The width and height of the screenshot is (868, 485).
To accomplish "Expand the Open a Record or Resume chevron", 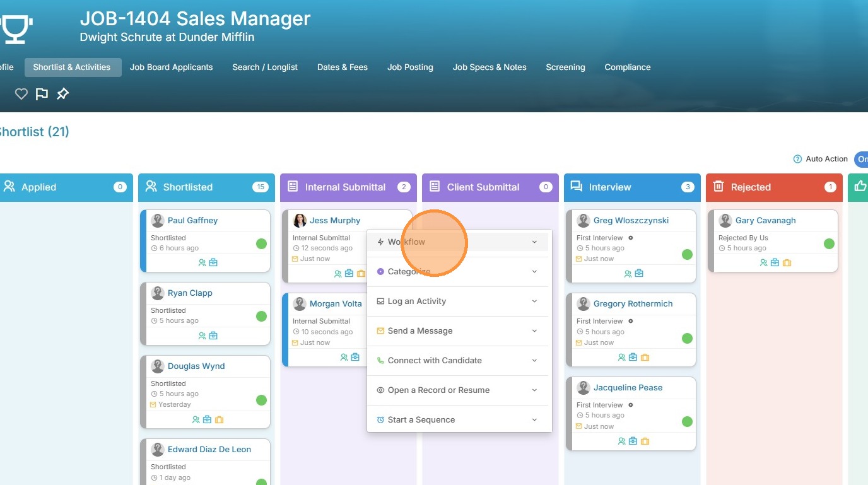I will (534, 390).
